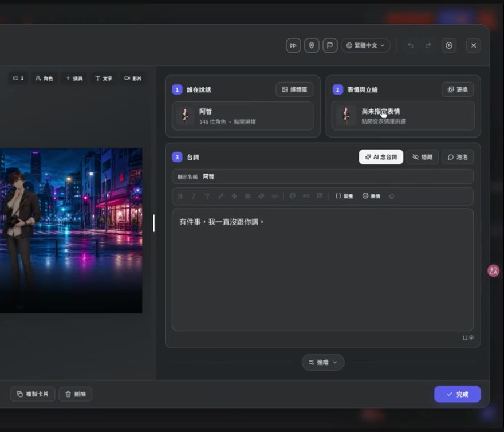Open the 尚未指定表情 expression picker
Image resolution: width=504 pixels, height=432 pixels.
click(403, 116)
